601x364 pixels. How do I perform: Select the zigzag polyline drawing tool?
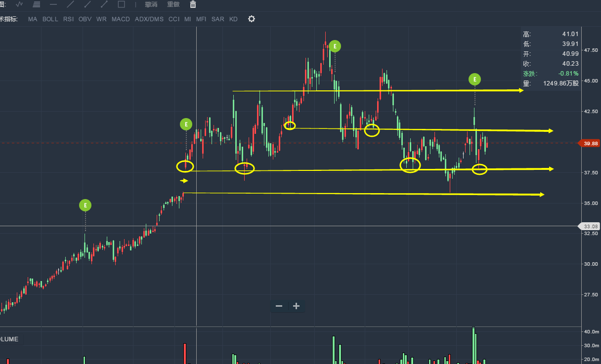[x=19, y=4]
